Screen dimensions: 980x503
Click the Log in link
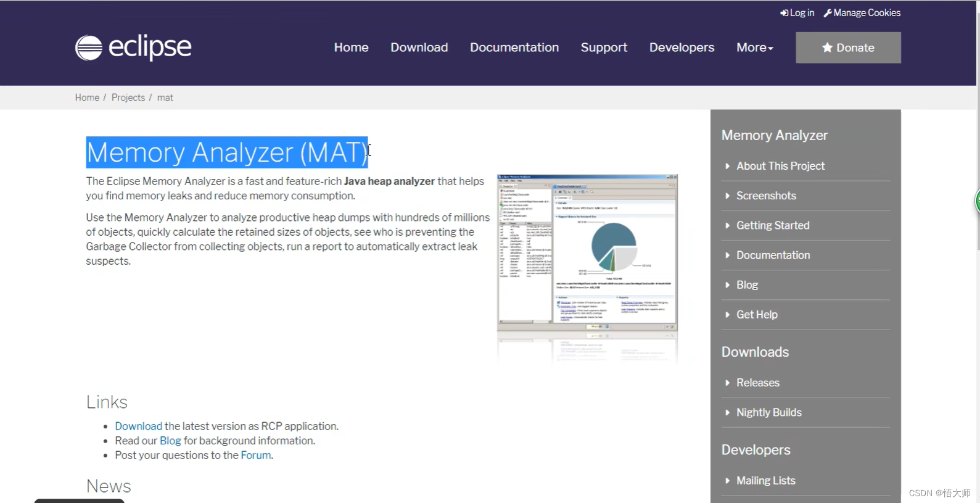point(797,13)
